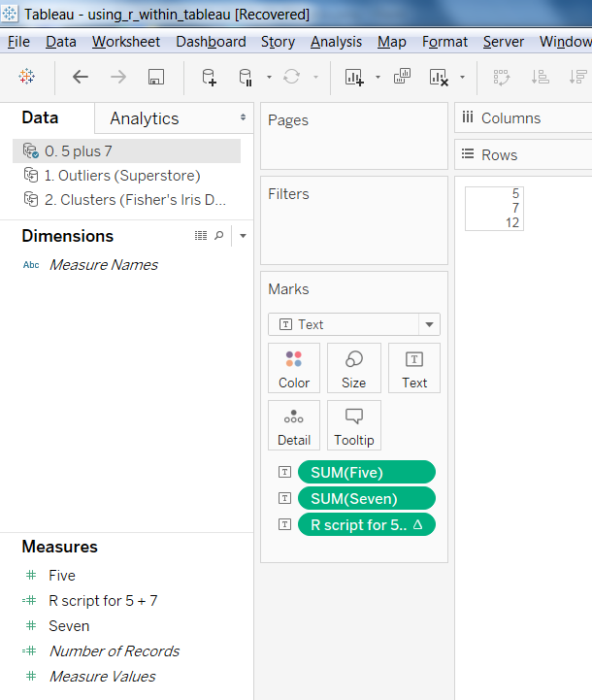Open the Dashboard menu
This screenshot has height=700, width=592.
(211, 42)
